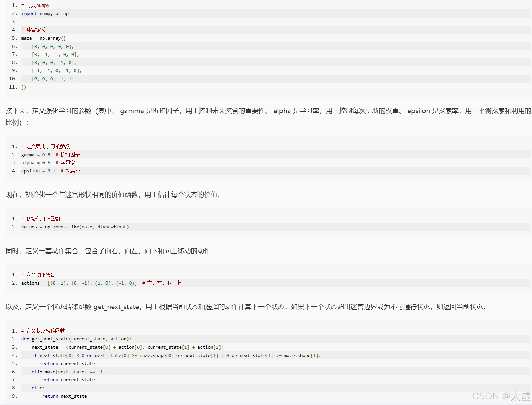Click maze row '[0, 0, 0, -1, 1]'
Image resolution: width=532 pixels, height=405 pixels.
click(53, 79)
